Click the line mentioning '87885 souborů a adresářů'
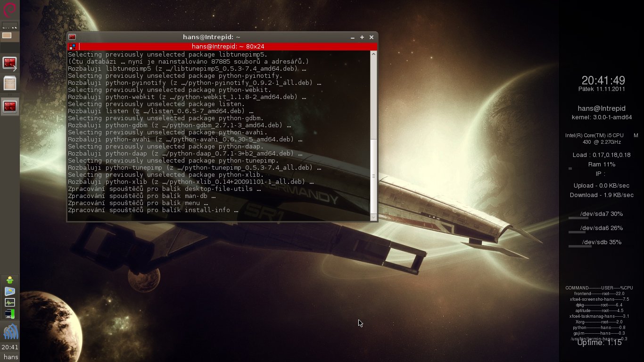This screenshot has width=644, height=362. (x=189, y=62)
